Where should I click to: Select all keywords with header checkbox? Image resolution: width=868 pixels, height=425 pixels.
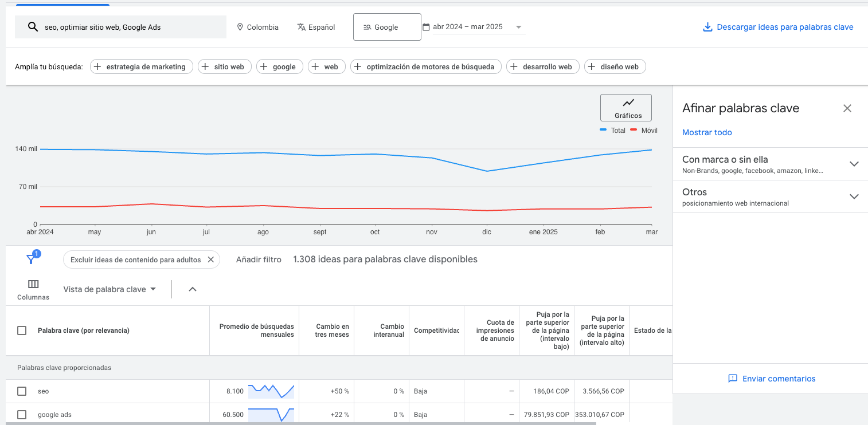coord(22,330)
